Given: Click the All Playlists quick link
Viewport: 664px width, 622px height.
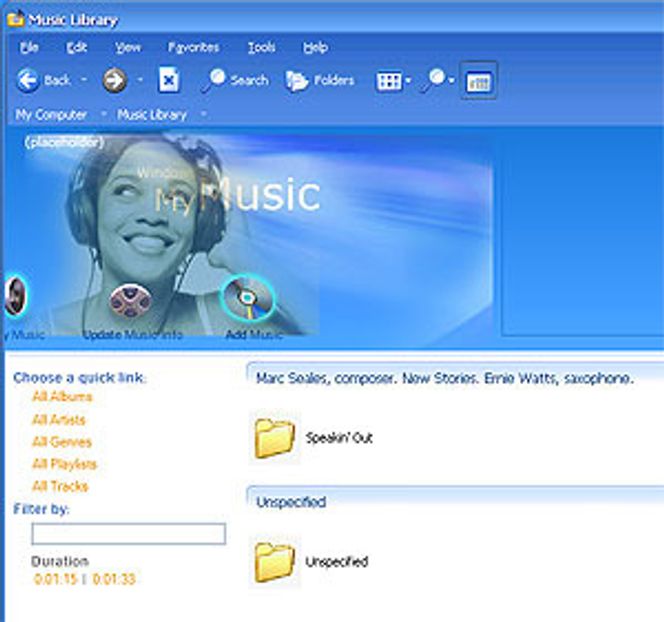Looking at the screenshot, I should pos(65,464).
